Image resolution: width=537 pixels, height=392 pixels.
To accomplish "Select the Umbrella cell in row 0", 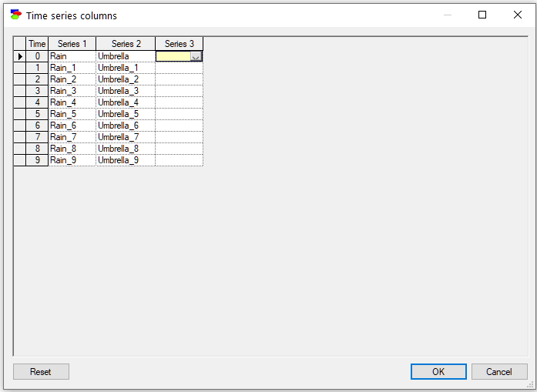I will 126,56.
